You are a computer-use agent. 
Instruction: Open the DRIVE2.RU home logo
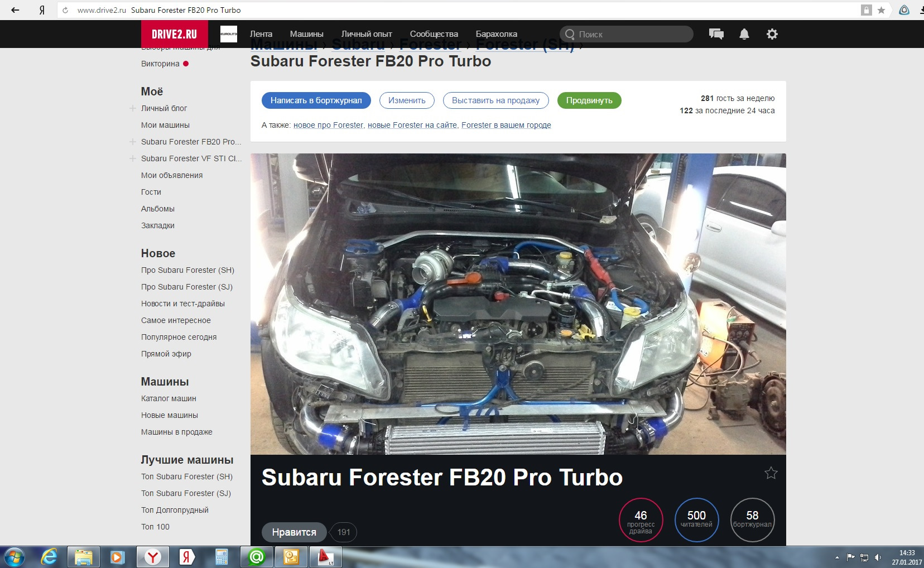[174, 34]
